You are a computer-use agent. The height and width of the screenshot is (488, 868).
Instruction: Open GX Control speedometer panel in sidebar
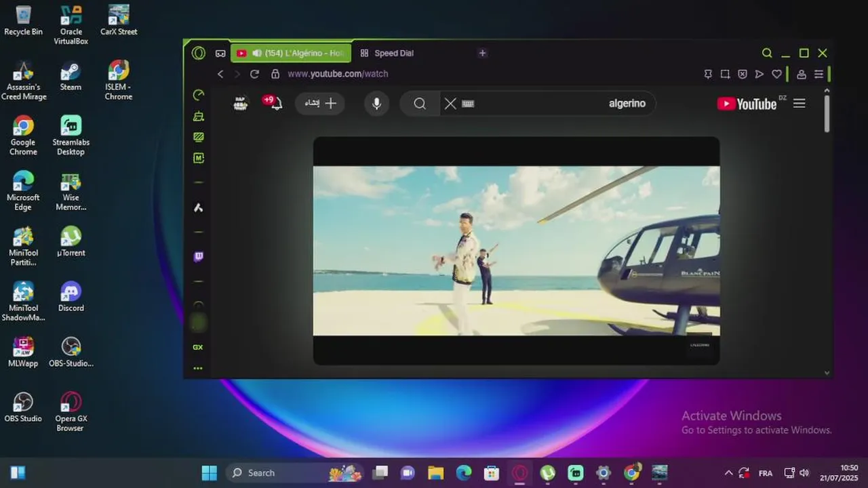[198, 95]
